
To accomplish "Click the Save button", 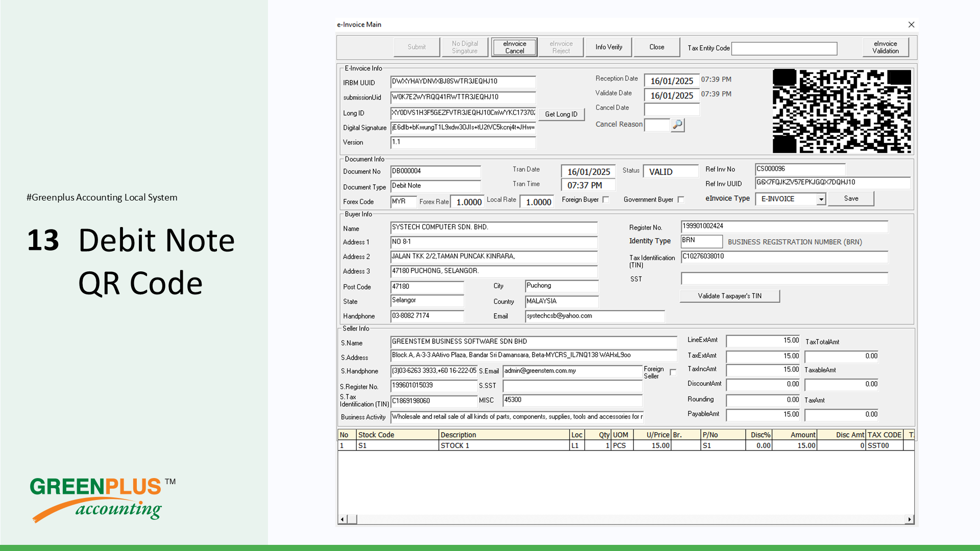I will tap(851, 199).
